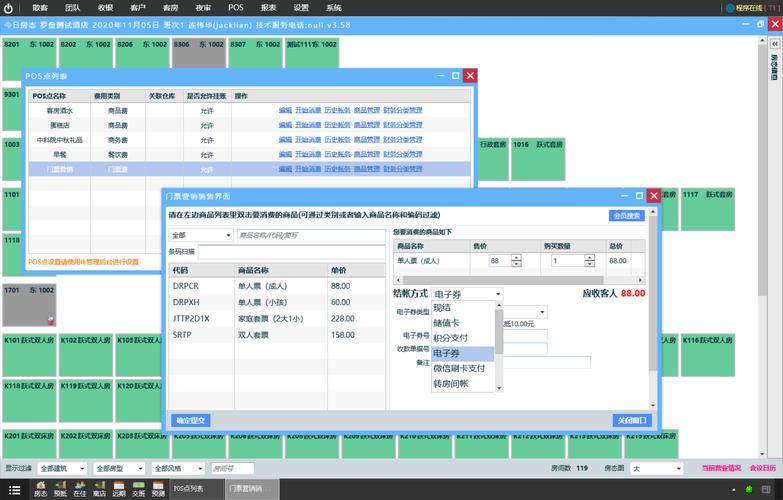Click the 商品名称 search input field
The width and height of the screenshot is (783, 500).
coord(310,235)
